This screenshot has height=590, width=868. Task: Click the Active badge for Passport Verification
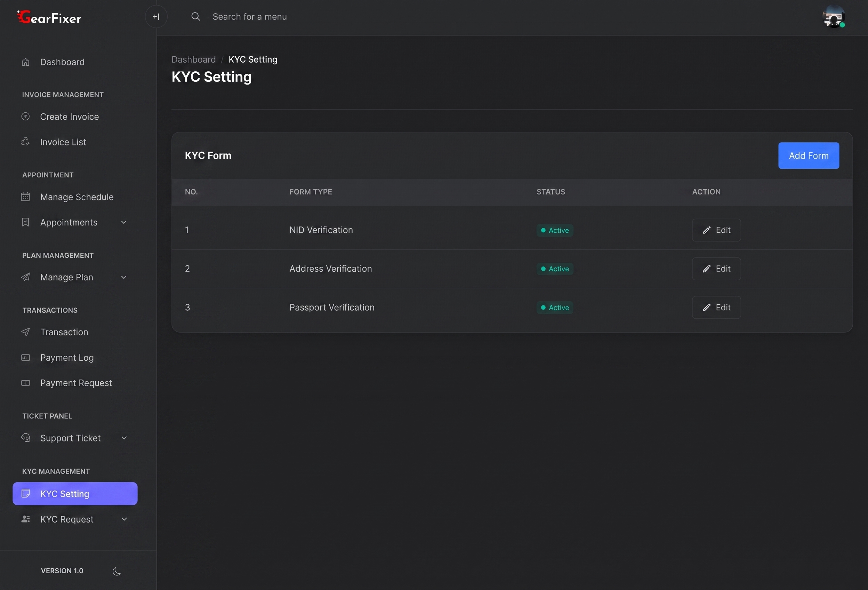tap(555, 308)
